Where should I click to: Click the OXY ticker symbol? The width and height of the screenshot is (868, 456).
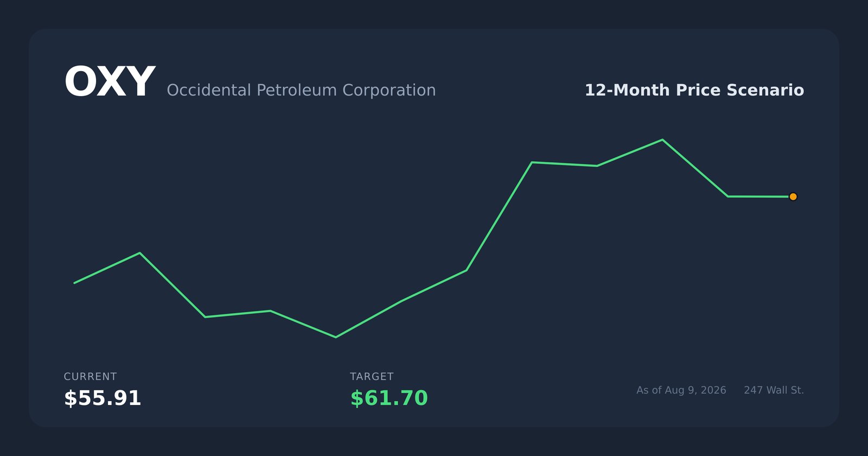point(110,83)
